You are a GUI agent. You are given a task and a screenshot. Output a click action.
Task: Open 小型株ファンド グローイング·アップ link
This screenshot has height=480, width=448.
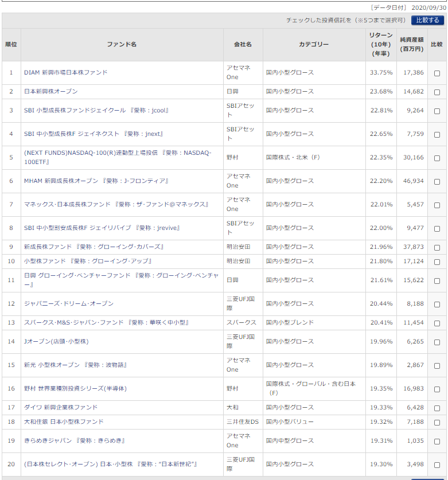(88, 261)
